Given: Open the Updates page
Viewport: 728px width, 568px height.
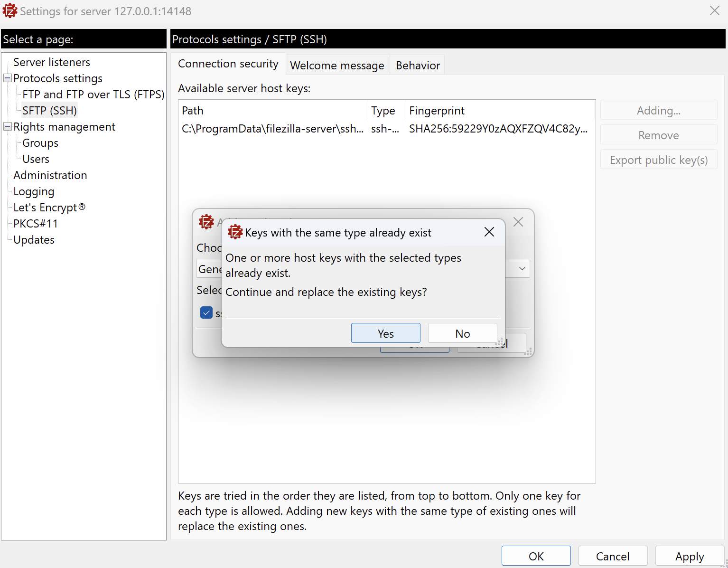Looking at the screenshot, I should click(34, 240).
